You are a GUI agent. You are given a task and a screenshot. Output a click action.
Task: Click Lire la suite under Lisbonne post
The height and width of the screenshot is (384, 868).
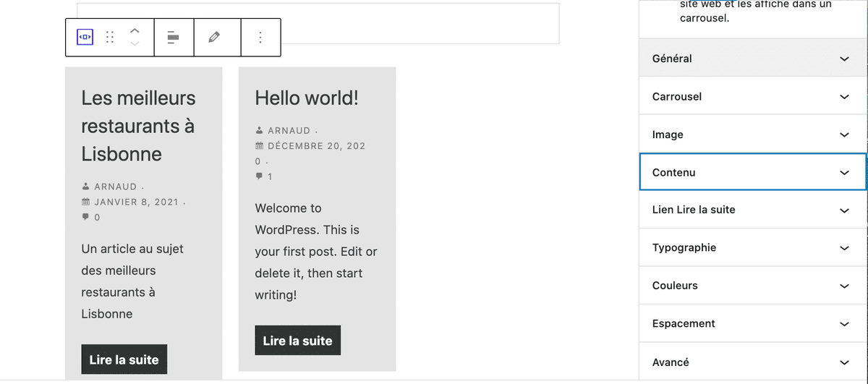click(x=124, y=359)
